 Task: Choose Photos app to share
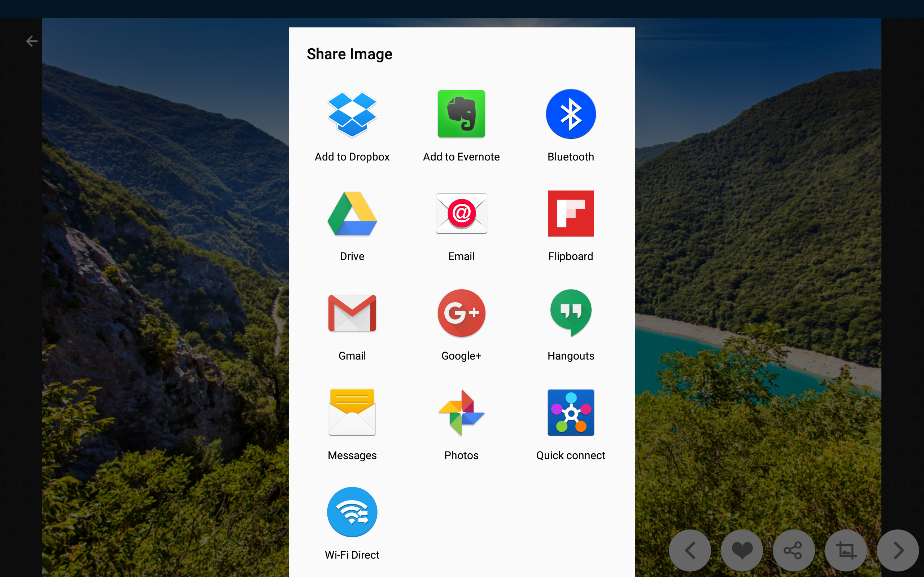click(x=461, y=424)
